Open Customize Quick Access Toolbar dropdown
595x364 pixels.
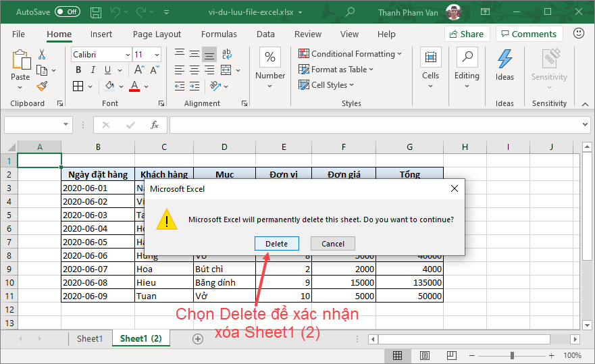(166, 13)
